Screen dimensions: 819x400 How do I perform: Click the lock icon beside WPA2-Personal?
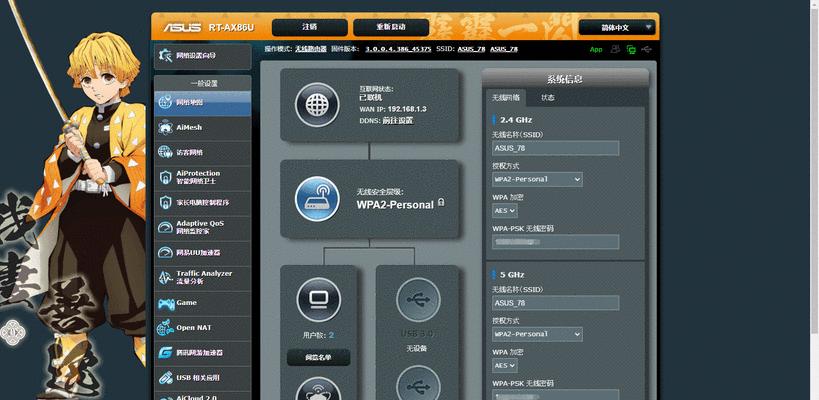(441, 202)
